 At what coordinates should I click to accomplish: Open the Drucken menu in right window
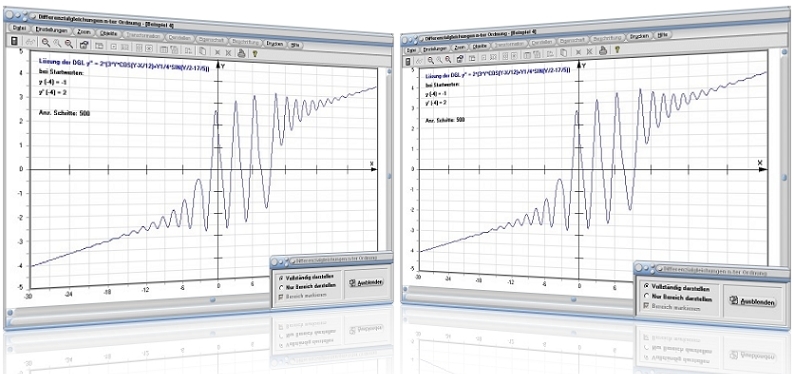click(640, 36)
